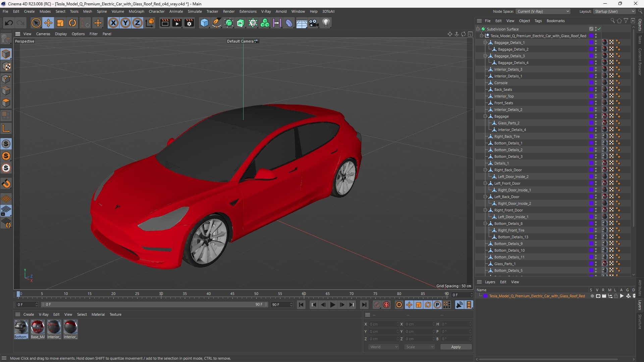The height and width of the screenshot is (362, 644).
Task: Toggle layer solo dot in S column
Action: click(x=592, y=296)
